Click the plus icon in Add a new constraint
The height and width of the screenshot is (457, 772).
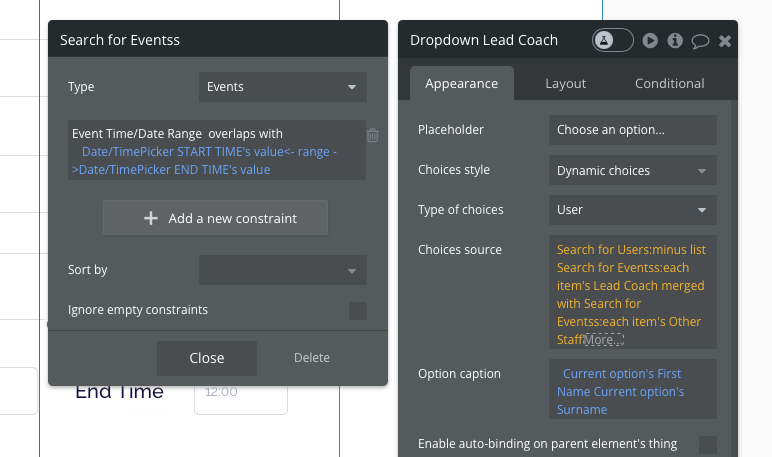pos(151,218)
